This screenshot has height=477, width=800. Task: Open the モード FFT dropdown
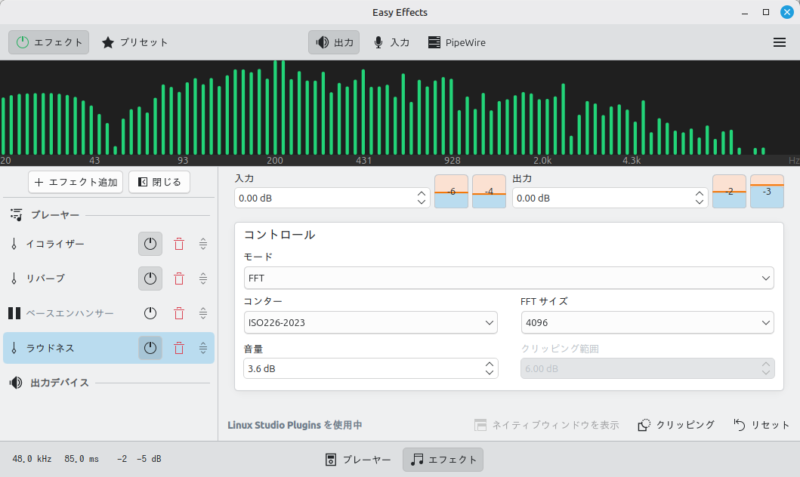[509, 277]
